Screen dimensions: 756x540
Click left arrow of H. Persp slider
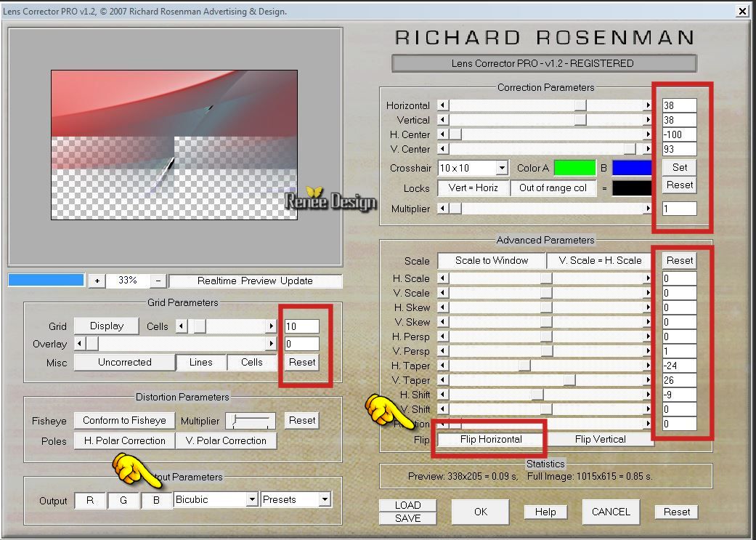coord(442,337)
